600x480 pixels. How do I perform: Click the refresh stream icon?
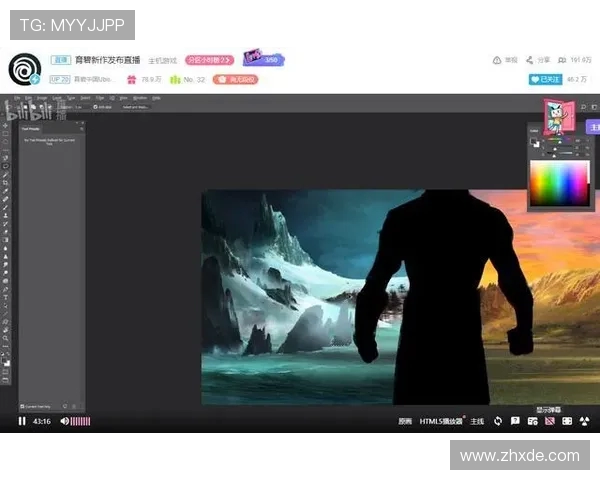click(x=498, y=421)
